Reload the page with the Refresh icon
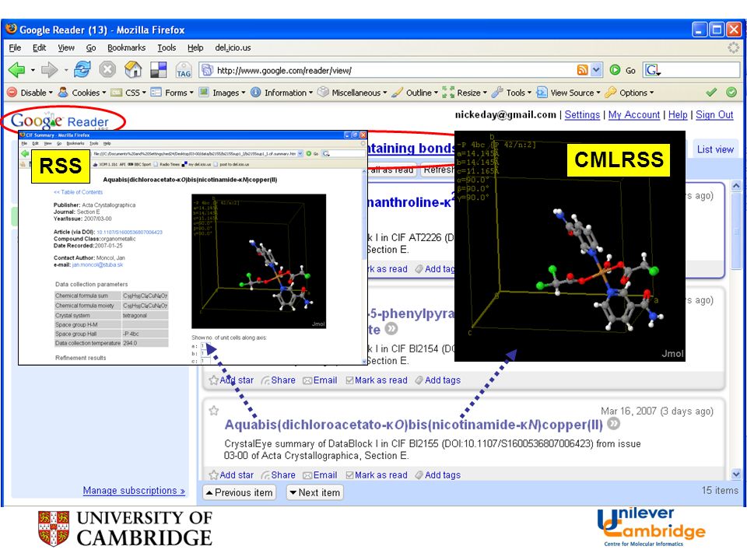This screenshot has height=560, width=747. (82, 69)
